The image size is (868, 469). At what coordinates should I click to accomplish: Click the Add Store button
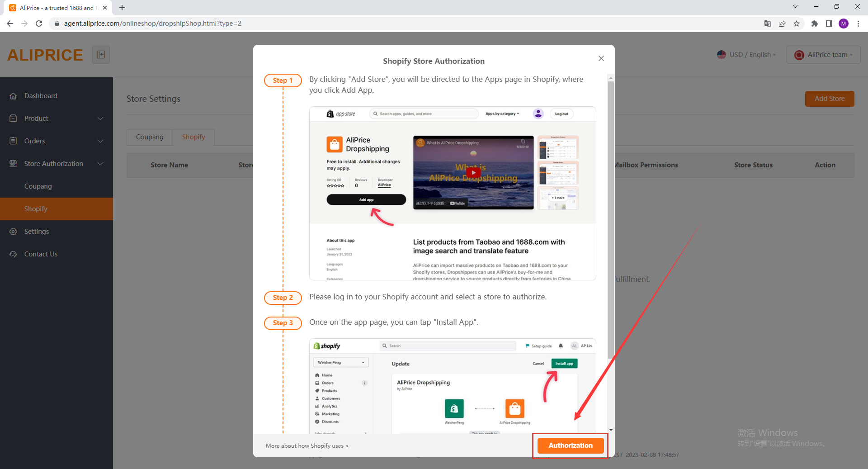830,99
